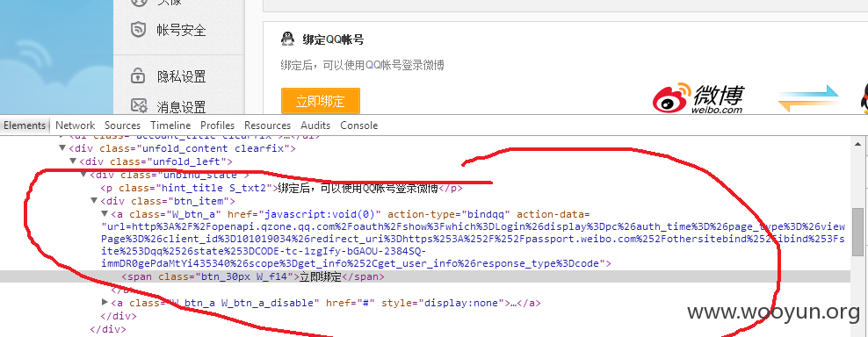868x337 pixels.
Task: Switch to the Elements tab
Action: (25, 125)
